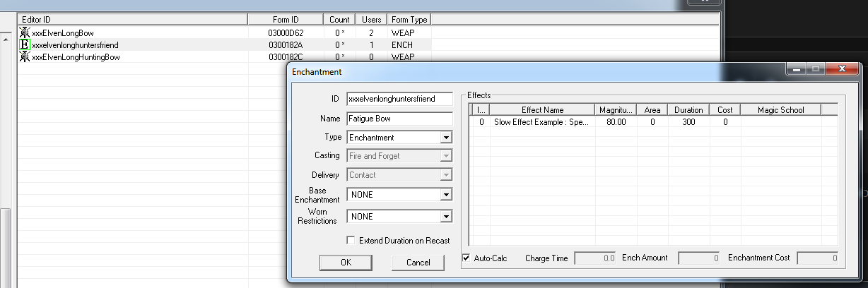Open the Worn Restrictions dropdown
The width and height of the screenshot is (868, 288).
point(446,217)
